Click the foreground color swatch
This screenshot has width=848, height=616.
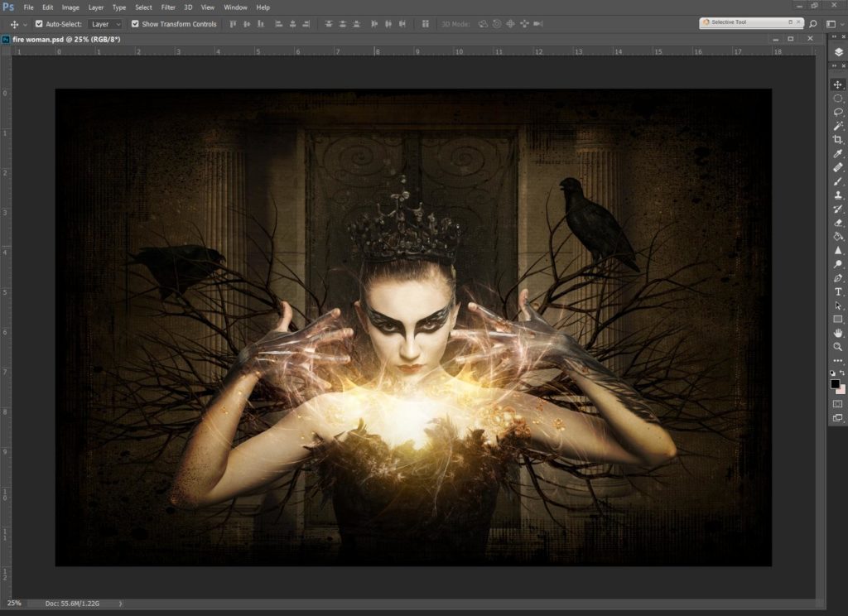(836, 384)
